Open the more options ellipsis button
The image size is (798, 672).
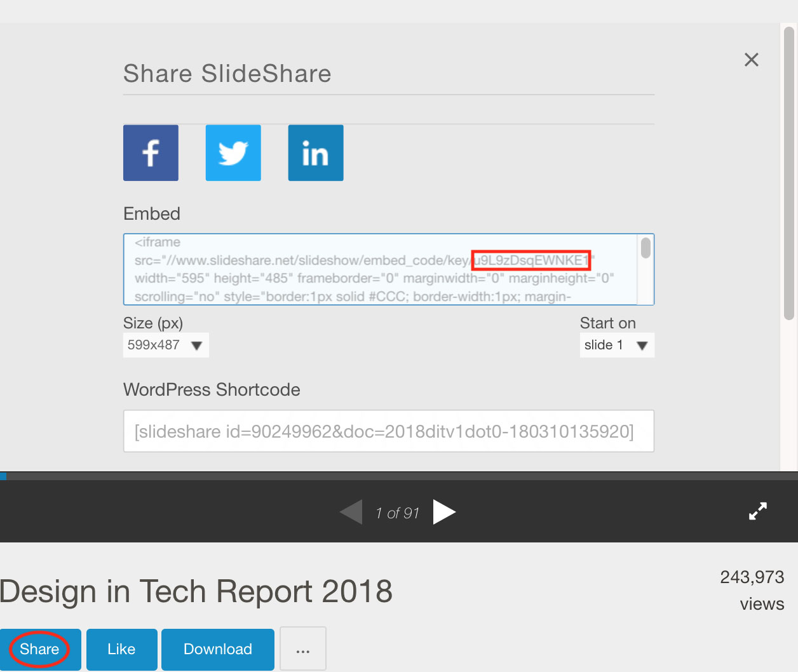[303, 649]
